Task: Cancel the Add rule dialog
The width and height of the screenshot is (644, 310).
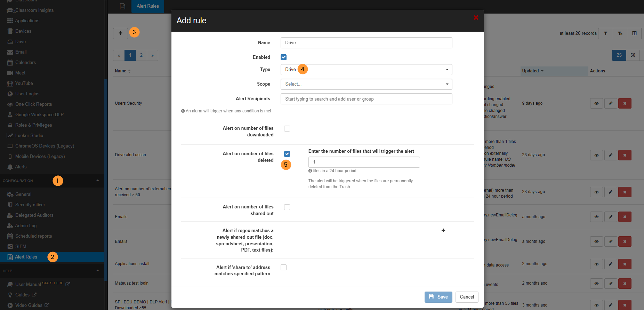Action: [467, 297]
